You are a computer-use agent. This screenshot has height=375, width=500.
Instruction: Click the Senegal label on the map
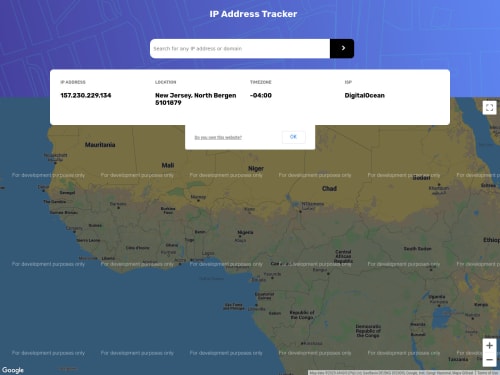pyautogui.click(x=67, y=192)
